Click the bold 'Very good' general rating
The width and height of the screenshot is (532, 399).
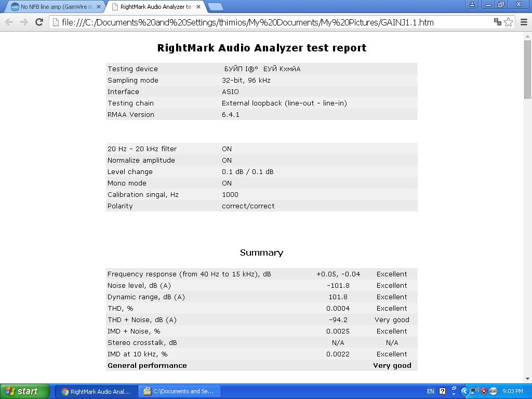pos(392,365)
